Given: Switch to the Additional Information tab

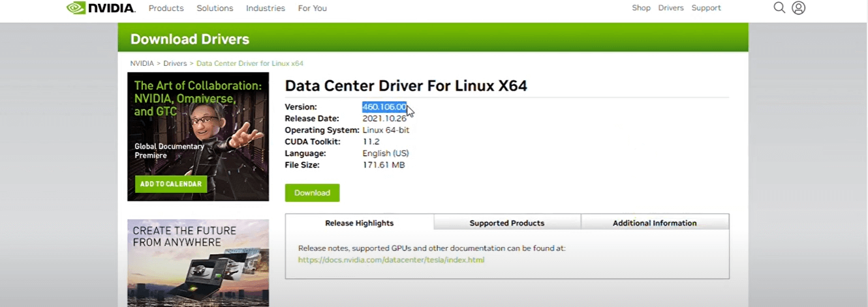Looking at the screenshot, I should [x=654, y=223].
